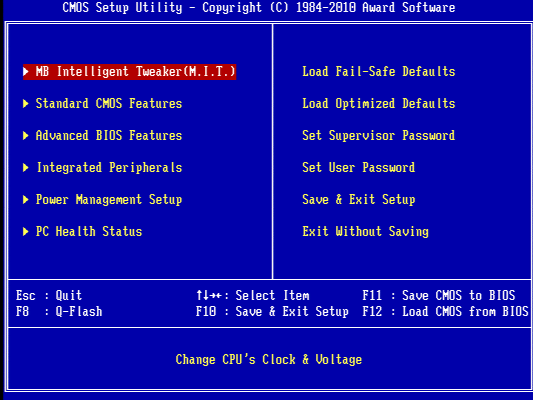Click arrow icon beside Integrated Peripherals
This screenshot has width=533, height=400.
pos(26,168)
